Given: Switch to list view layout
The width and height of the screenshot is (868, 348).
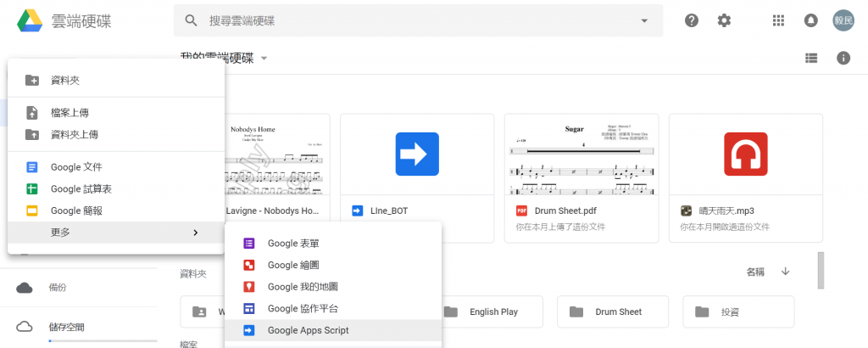Looking at the screenshot, I should [x=811, y=58].
